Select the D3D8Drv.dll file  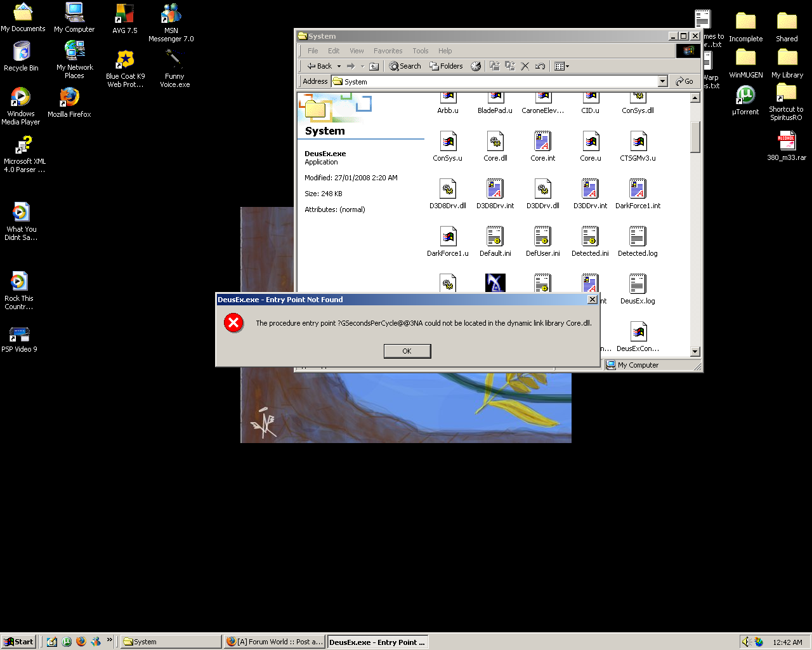(x=448, y=194)
